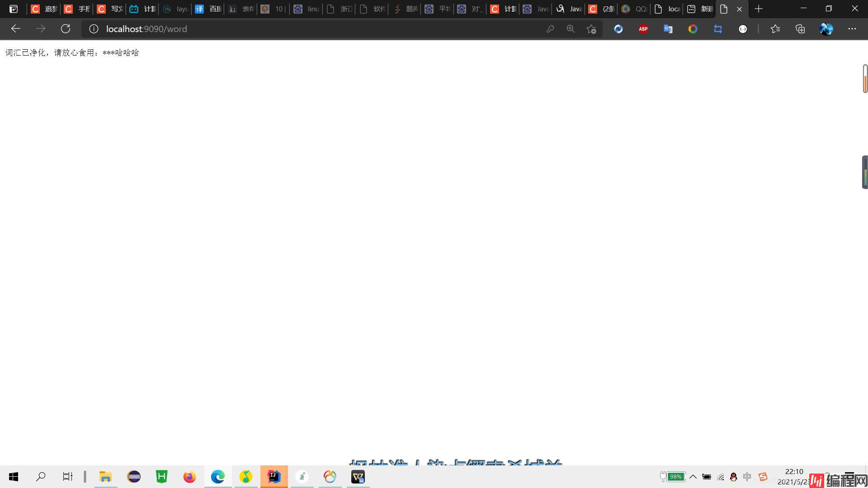Viewport: 868px width, 488px height.
Task: Open File Explorer from the taskbar
Action: click(106, 477)
